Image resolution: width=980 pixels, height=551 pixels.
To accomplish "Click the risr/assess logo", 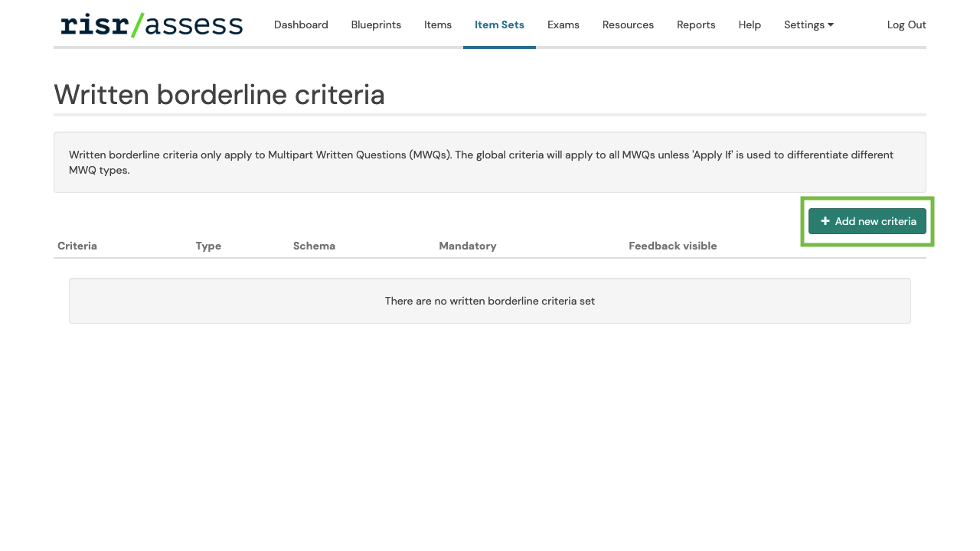I will 152,24.
